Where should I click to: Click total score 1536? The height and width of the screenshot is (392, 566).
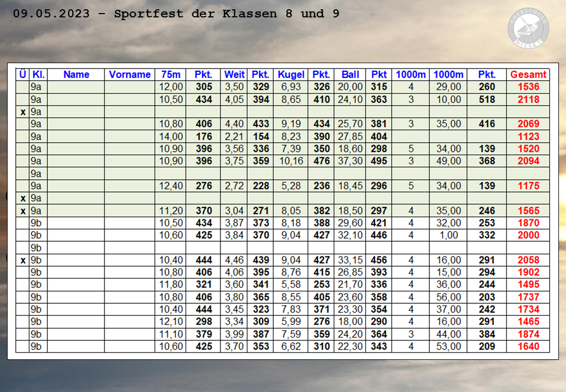point(528,87)
